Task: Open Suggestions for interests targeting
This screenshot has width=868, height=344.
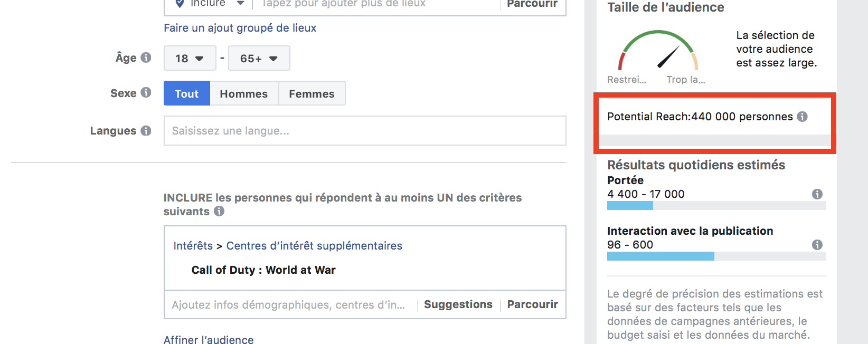Action: (458, 304)
